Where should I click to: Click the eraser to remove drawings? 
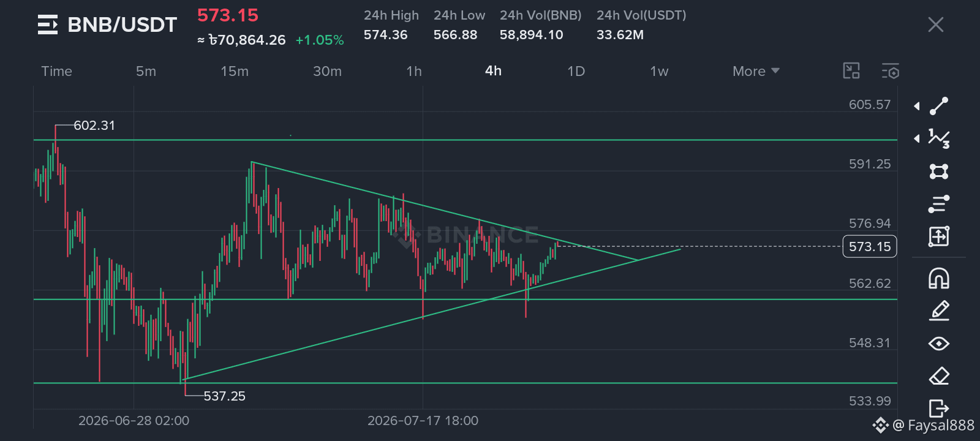pyautogui.click(x=939, y=375)
